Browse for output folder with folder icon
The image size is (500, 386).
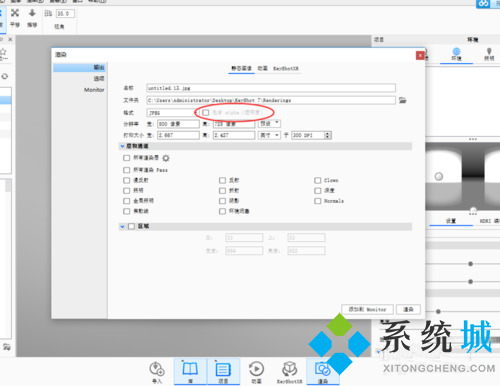point(403,100)
